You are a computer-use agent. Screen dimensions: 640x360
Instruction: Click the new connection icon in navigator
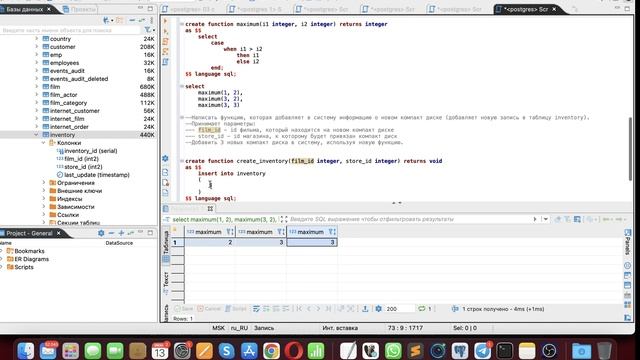[x=107, y=20]
